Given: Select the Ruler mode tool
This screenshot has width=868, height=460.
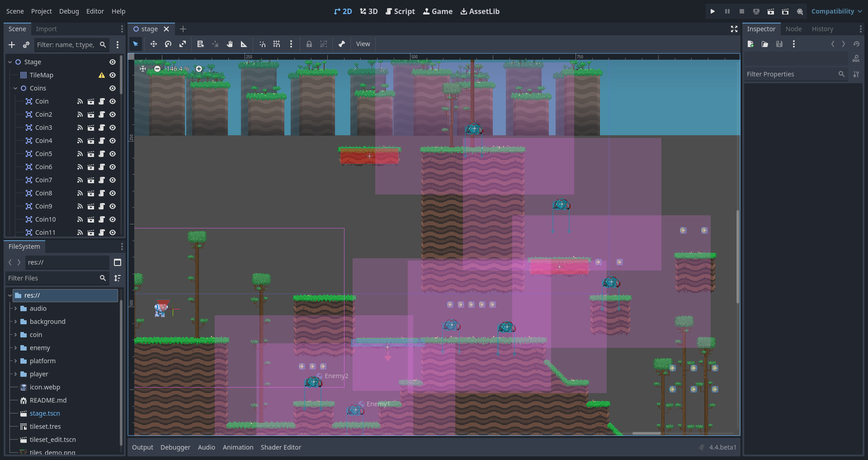Looking at the screenshot, I should pos(244,44).
